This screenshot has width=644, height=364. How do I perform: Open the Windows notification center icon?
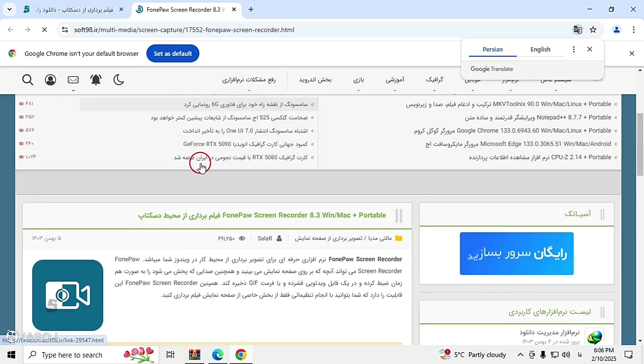629,355
